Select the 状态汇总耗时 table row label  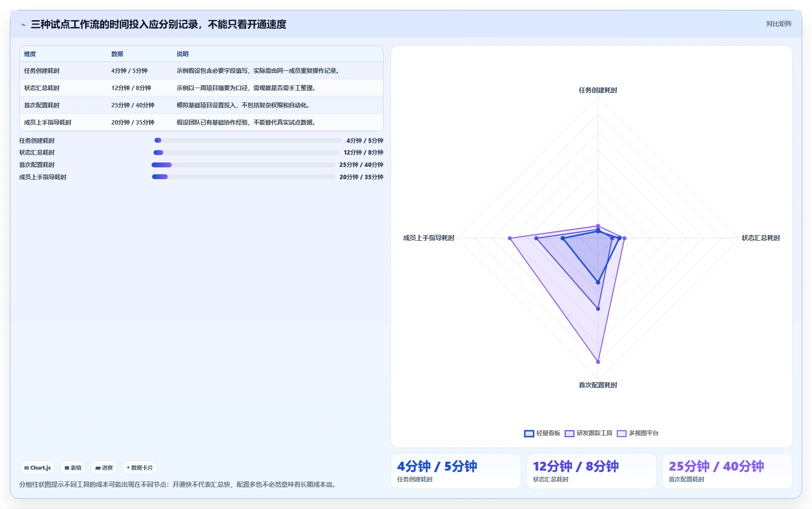tap(42, 88)
